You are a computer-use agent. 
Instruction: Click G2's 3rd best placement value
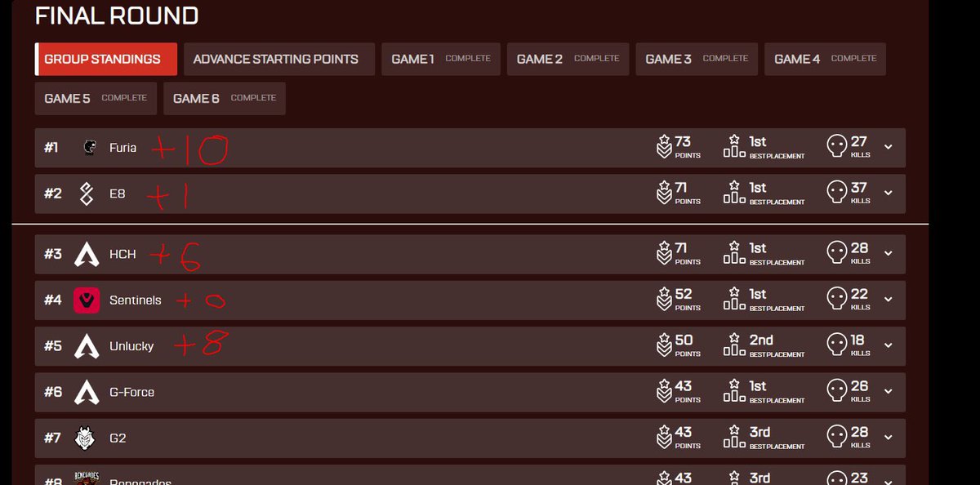click(760, 432)
